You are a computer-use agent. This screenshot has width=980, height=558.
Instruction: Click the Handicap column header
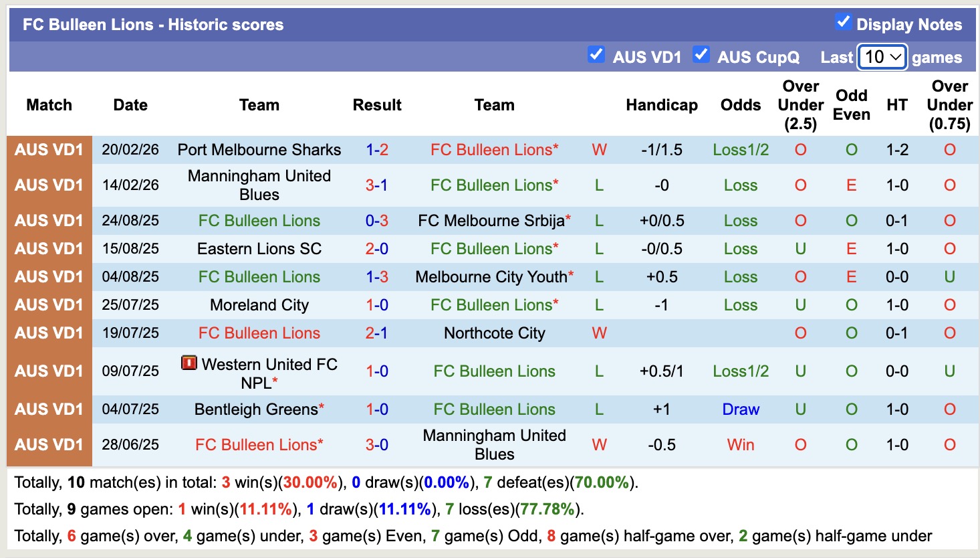click(662, 105)
